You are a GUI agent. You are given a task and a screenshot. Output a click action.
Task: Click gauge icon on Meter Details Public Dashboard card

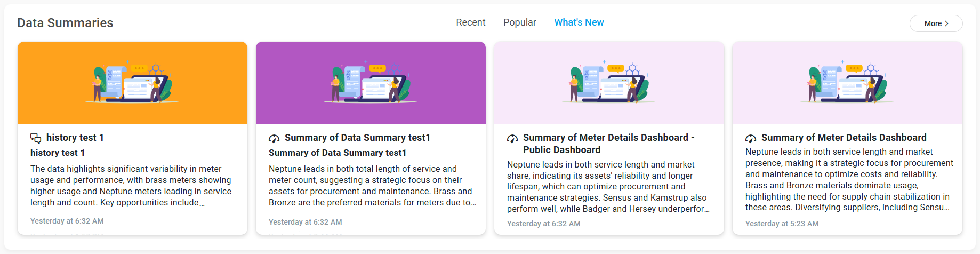point(512,138)
